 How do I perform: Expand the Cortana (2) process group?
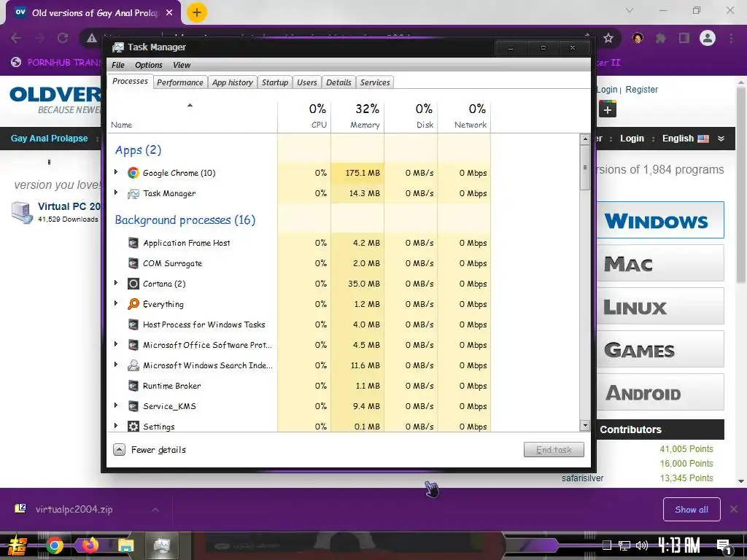click(116, 283)
